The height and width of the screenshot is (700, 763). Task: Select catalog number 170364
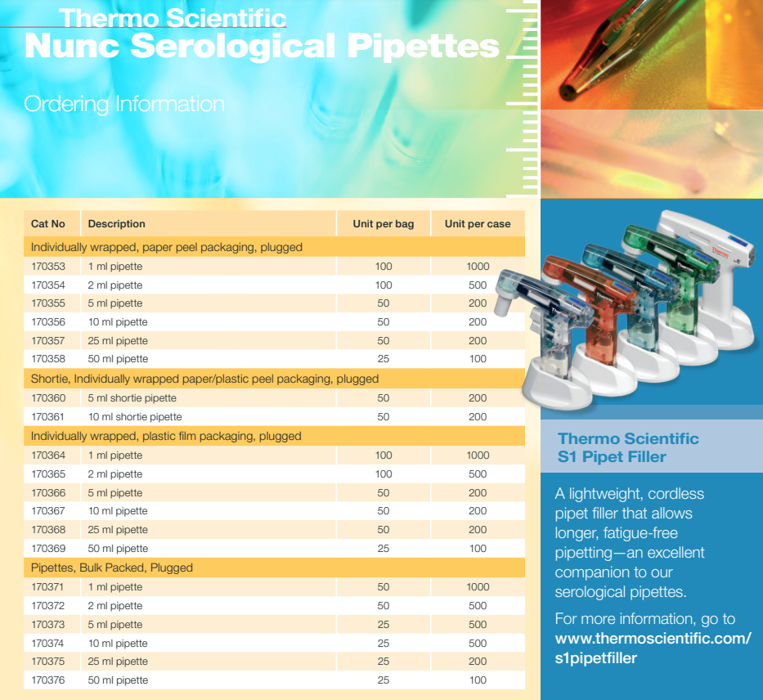pyautogui.click(x=48, y=455)
